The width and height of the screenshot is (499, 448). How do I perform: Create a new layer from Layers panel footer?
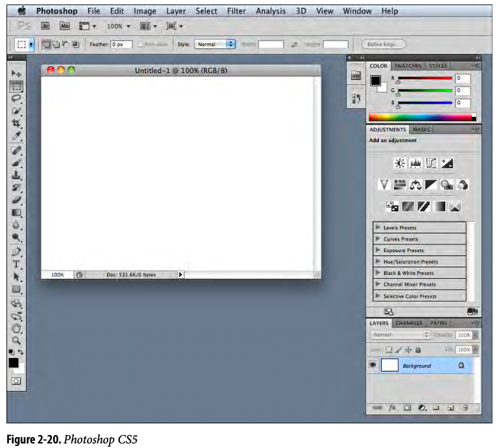pyautogui.click(x=450, y=408)
